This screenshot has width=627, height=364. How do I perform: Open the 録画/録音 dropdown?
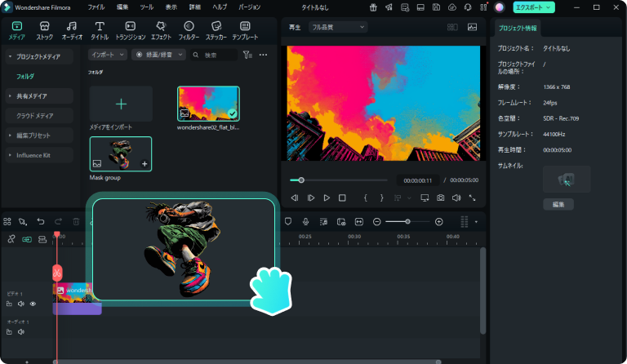[158, 55]
